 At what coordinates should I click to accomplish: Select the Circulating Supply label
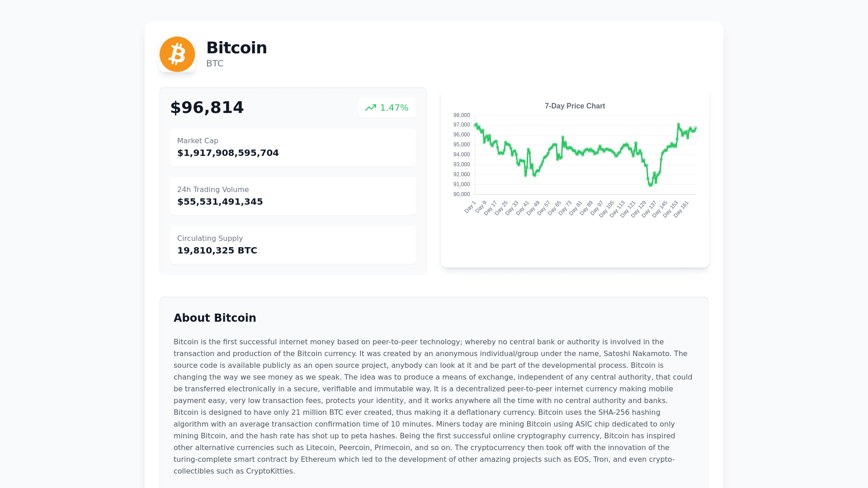(210, 239)
